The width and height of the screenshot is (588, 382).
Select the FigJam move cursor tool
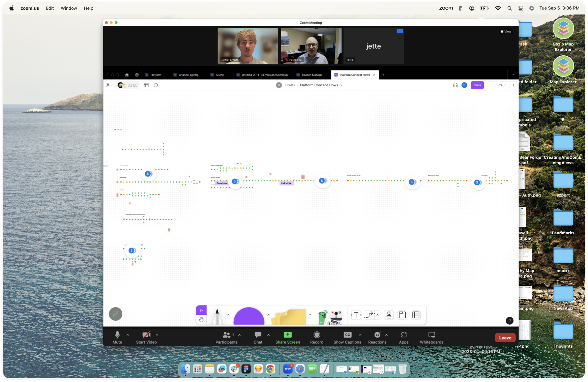point(201,310)
